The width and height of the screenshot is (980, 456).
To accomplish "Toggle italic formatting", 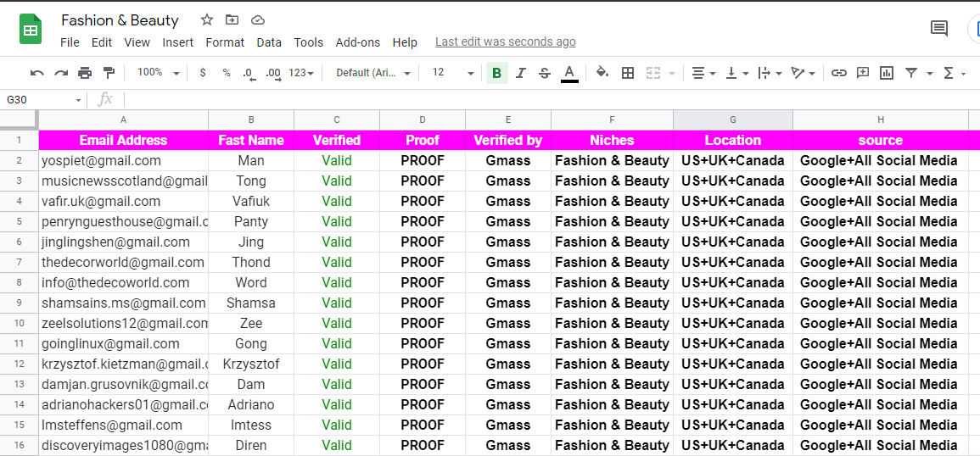I will tap(521, 73).
